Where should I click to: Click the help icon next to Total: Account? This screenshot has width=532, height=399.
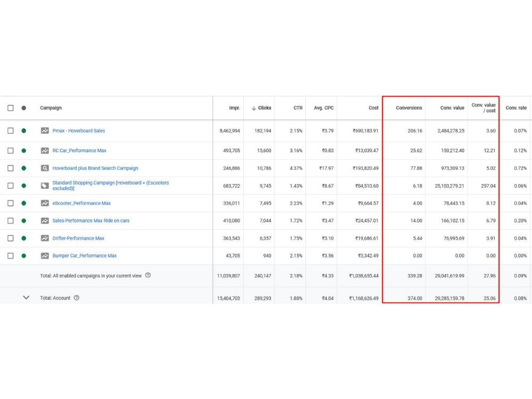[x=77, y=297]
